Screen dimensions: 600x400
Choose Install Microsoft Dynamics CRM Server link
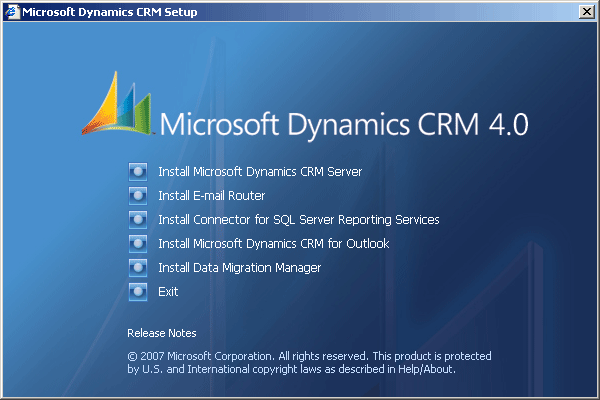pyautogui.click(x=260, y=172)
